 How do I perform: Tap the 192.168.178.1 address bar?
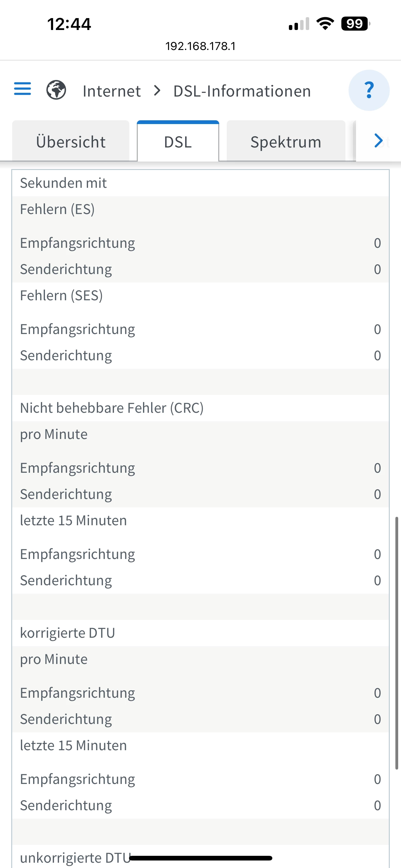coord(200,46)
